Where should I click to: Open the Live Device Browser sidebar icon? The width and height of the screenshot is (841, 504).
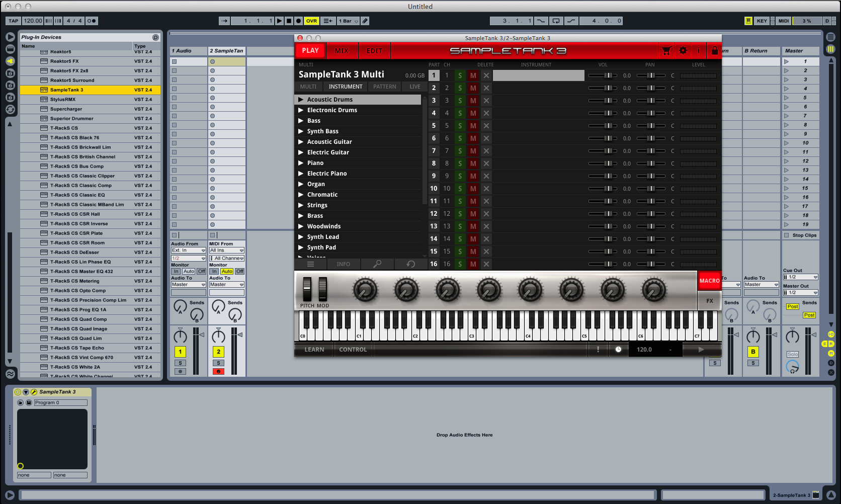10,49
